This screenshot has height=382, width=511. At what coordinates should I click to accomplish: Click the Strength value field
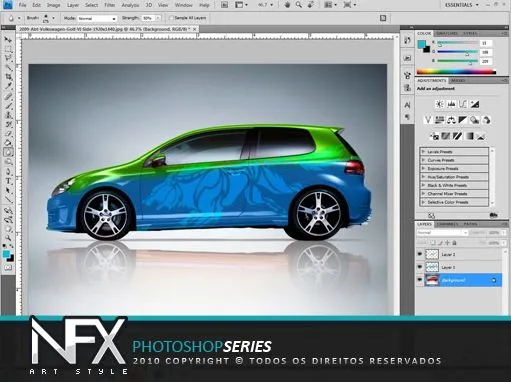tap(148, 18)
